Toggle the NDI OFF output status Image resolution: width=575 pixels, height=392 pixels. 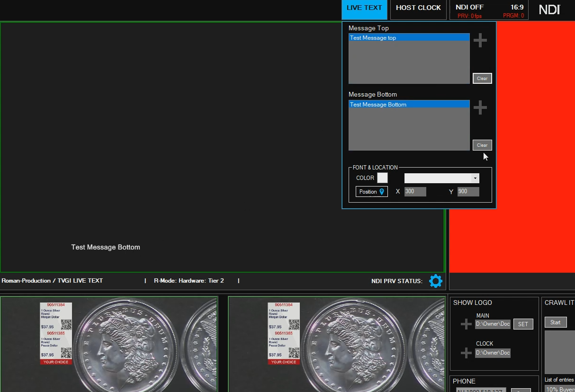coord(469,7)
